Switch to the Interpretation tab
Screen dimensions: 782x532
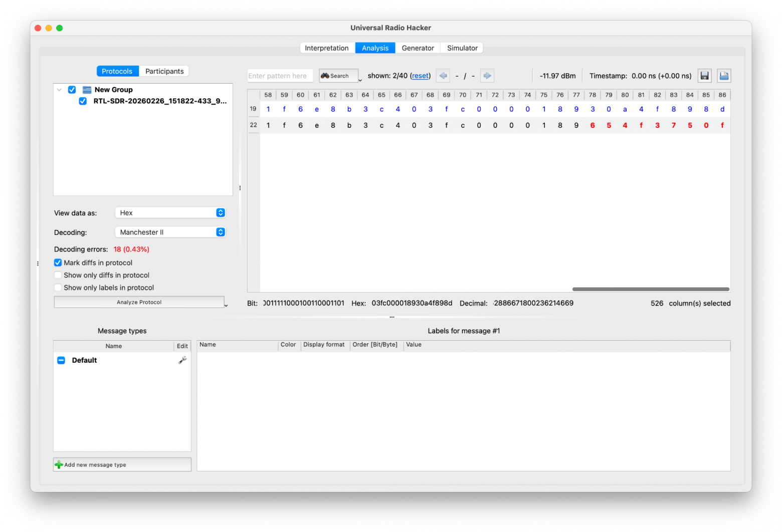[326, 48]
